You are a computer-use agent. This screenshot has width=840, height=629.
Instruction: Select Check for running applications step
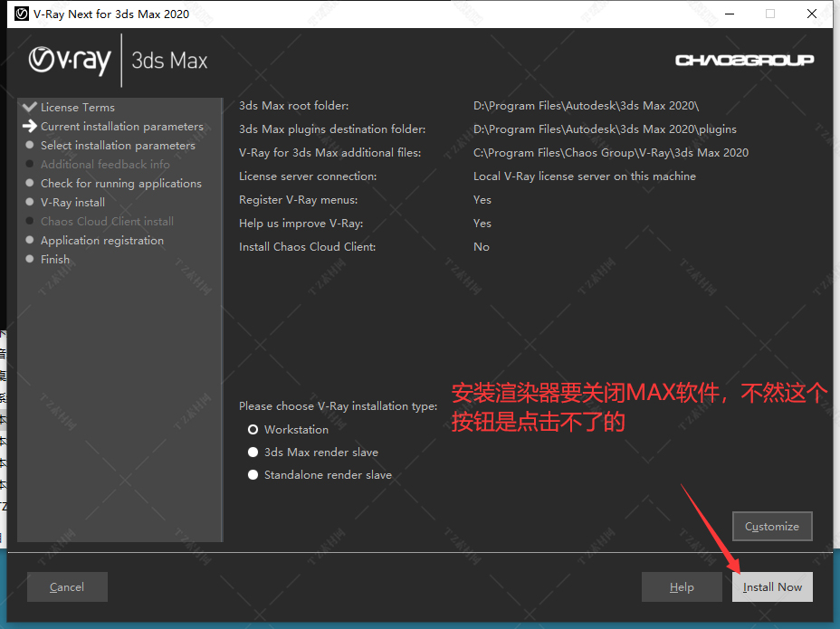click(121, 183)
